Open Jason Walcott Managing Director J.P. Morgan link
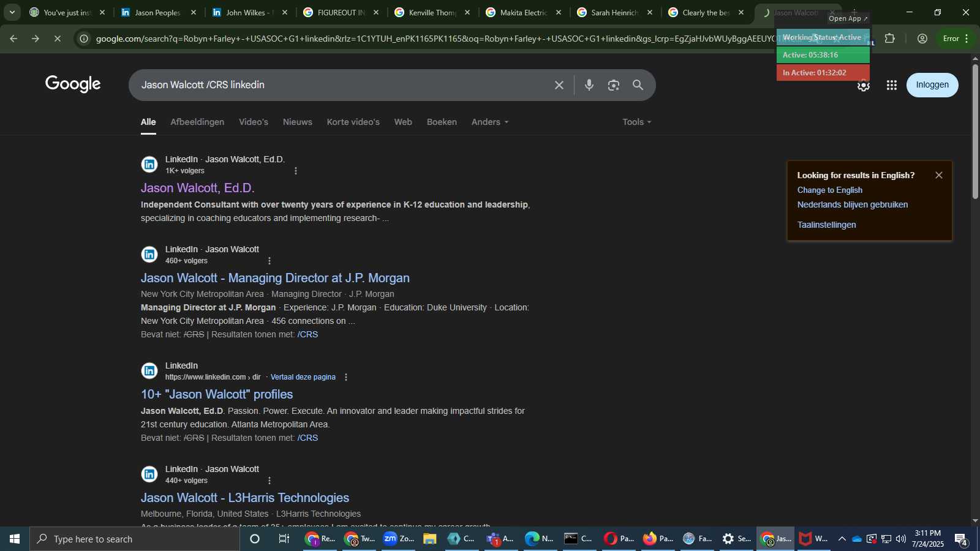 coord(275,278)
